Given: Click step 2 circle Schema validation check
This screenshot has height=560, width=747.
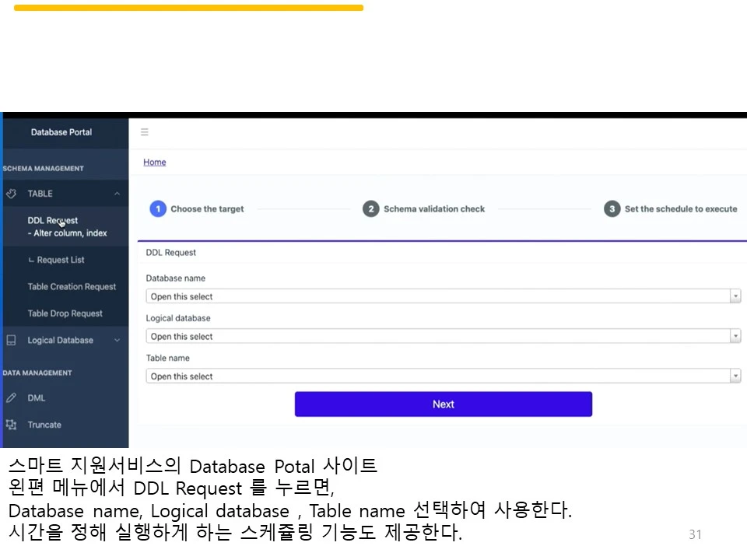Looking at the screenshot, I should 370,208.
